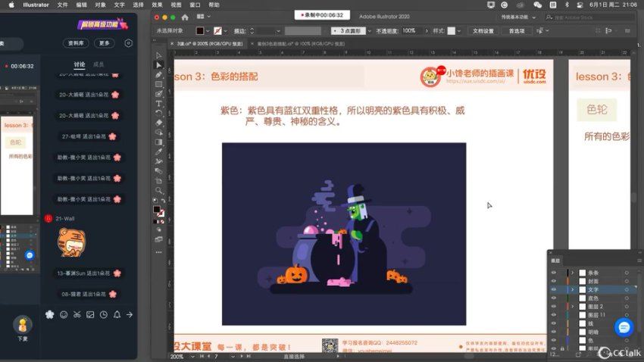
Task: Select the Pen tool
Action: pos(158,75)
